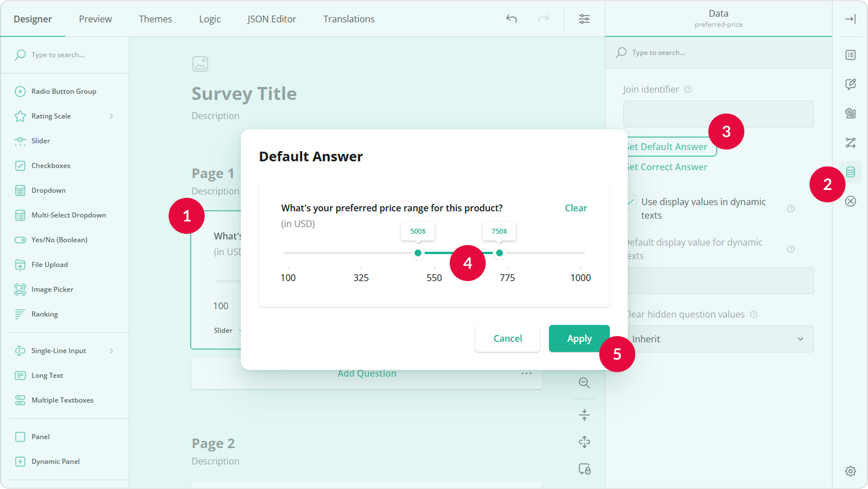Click the 750$ slider handle
The height and width of the screenshot is (489, 868).
coord(499,253)
